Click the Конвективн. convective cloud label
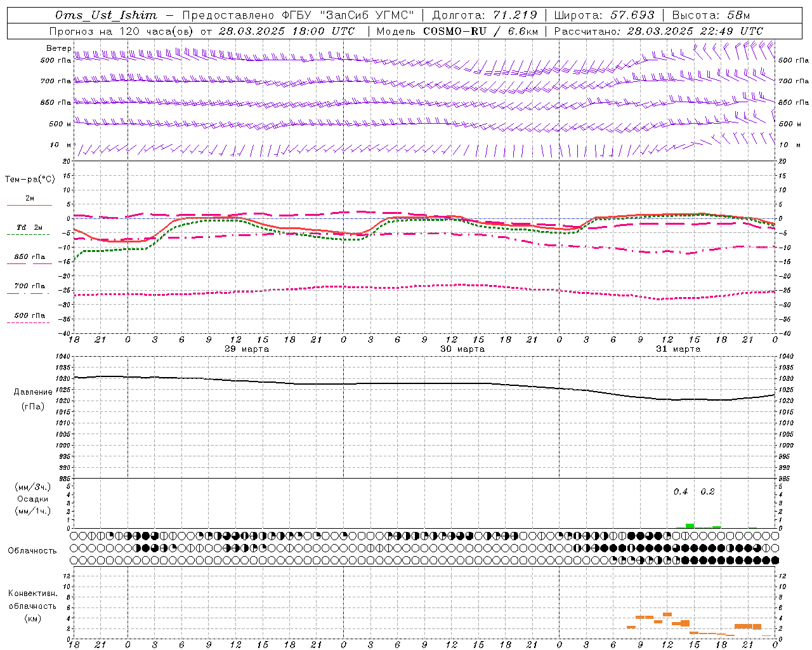The width and height of the screenshot is (812, 650). click(x=32, y=594)
